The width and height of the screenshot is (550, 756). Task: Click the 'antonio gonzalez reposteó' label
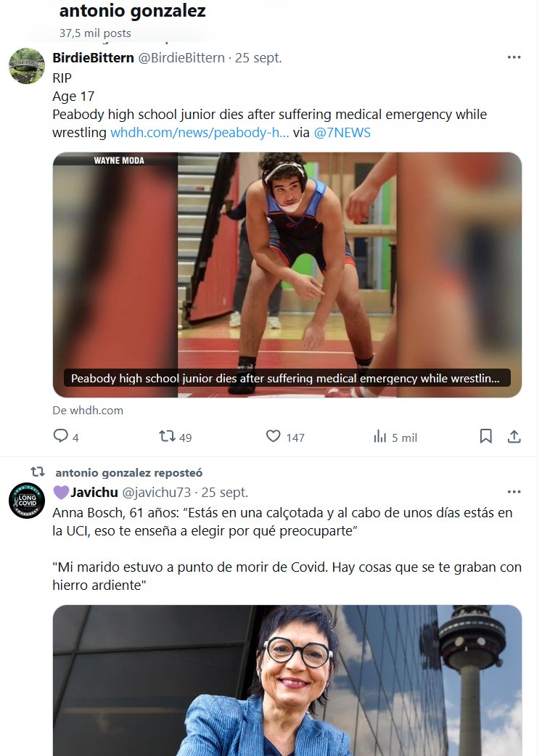(x=128, y=473)
